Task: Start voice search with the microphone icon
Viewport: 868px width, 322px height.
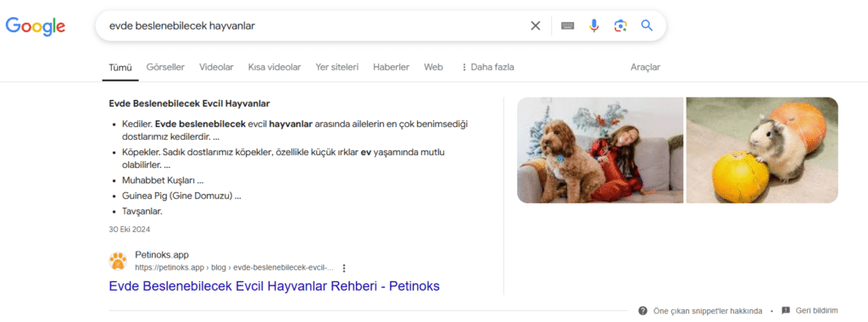Action: (x=594, y=25)
